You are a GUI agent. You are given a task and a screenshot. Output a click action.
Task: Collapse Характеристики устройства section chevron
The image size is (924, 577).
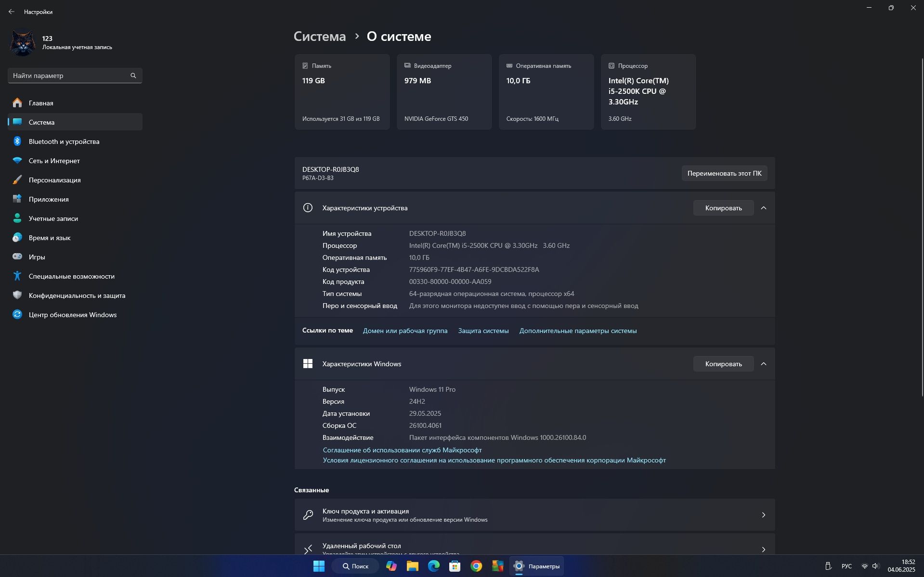[x=764, y=208]
